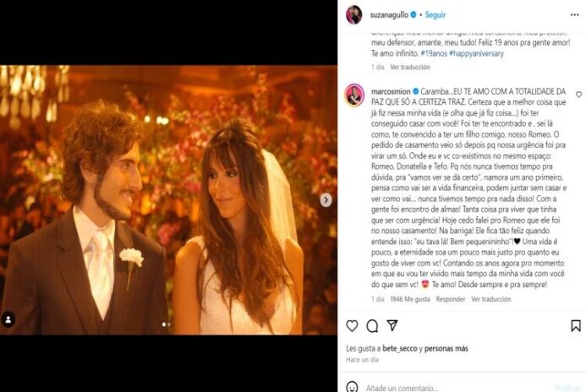Viewport: 586px width, 392px height.
Task: Go to next photo with carousel arrow
Action: click(326, 200)
